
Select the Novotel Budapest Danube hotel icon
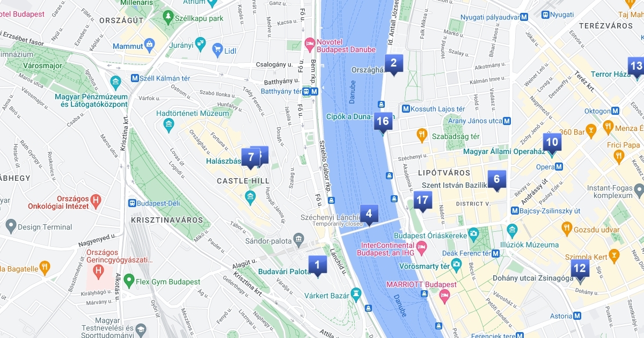pos(309,43)
